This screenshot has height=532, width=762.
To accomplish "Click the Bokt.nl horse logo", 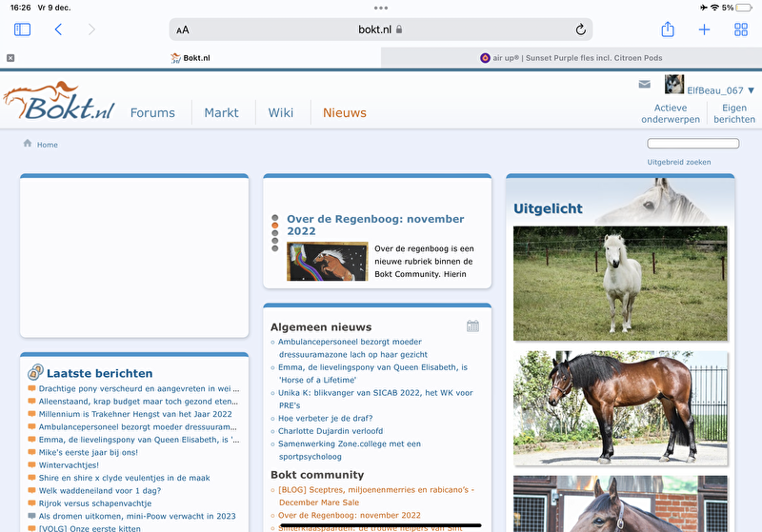I will pos(59,101).
